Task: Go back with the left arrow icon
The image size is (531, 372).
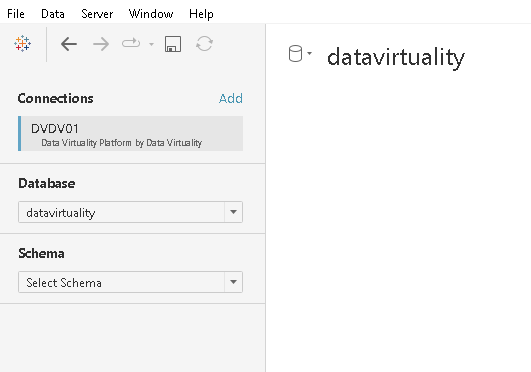Action: tap(69, 44)
